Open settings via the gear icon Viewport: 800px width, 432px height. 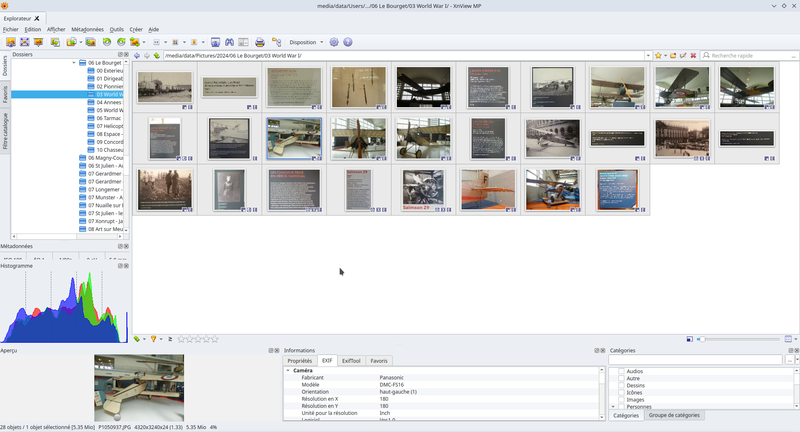tap(334, 43)
